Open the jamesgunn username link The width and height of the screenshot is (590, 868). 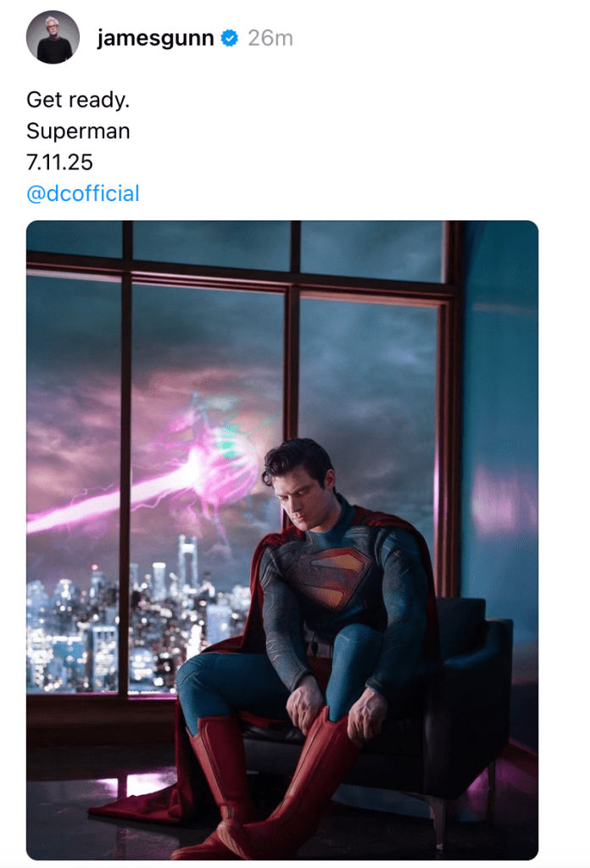pyautogui.click(x=155, y=38)
